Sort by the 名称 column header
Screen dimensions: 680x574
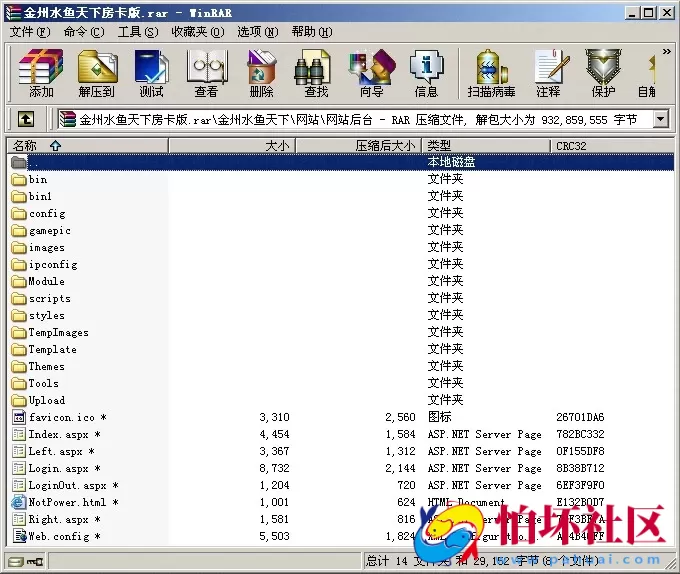point(88,146)
